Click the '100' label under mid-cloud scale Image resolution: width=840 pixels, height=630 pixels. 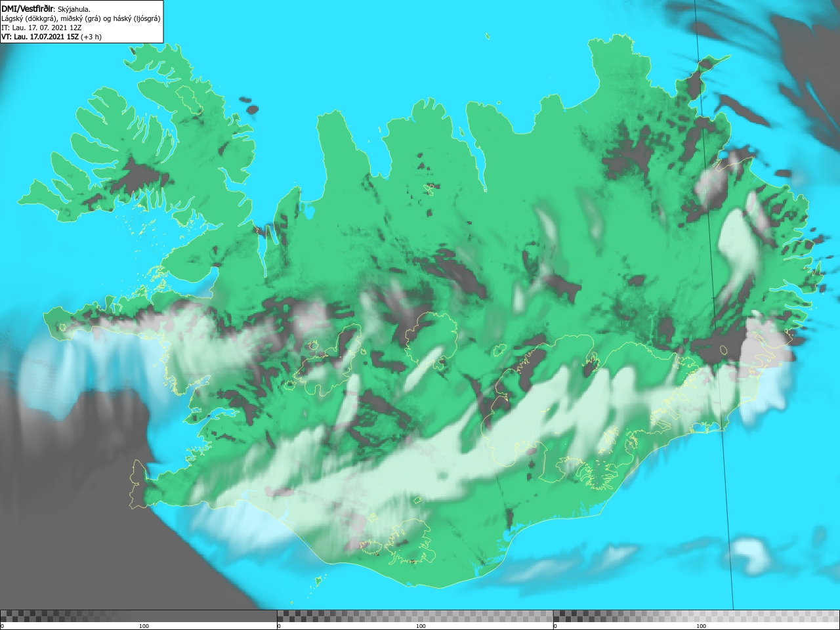tap(421, 626)
